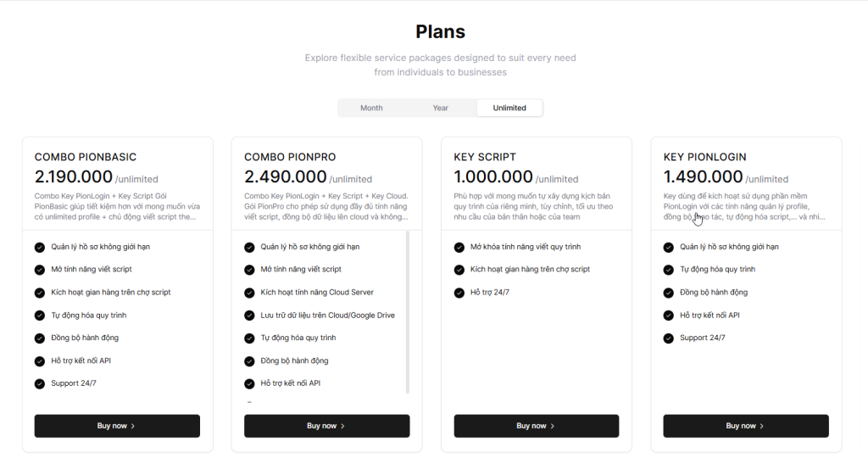Click checkmark icon next to Mở khóa tính năng viết quy trình
The image size is (868, 464).
coord(459,247)
